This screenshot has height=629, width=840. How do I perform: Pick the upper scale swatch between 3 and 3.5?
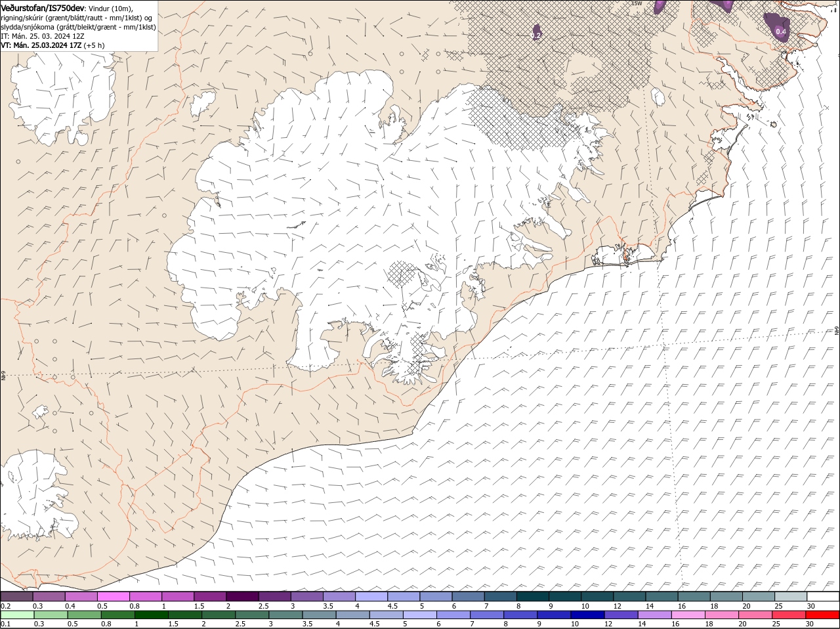(x=306, y=596)
